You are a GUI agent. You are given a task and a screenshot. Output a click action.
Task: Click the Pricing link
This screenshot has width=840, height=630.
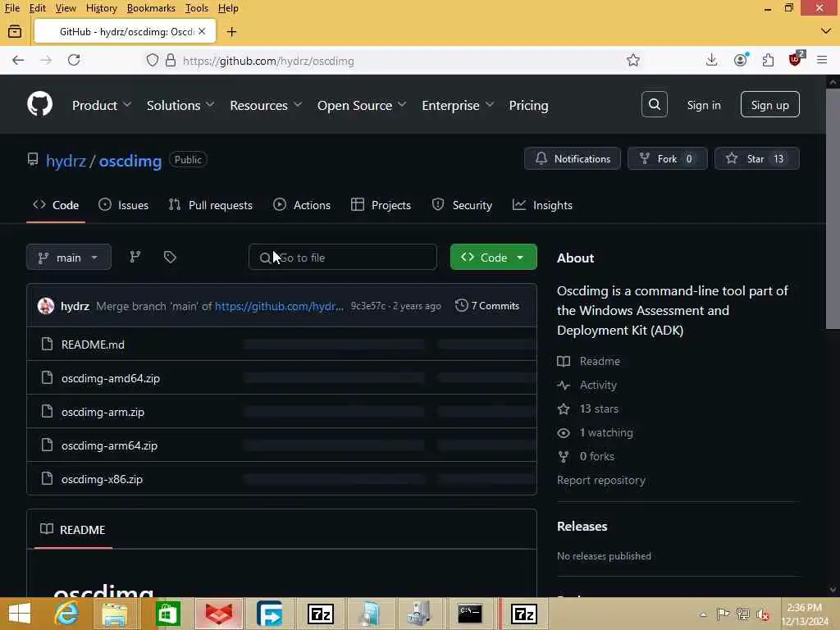[x=528, y=105]
